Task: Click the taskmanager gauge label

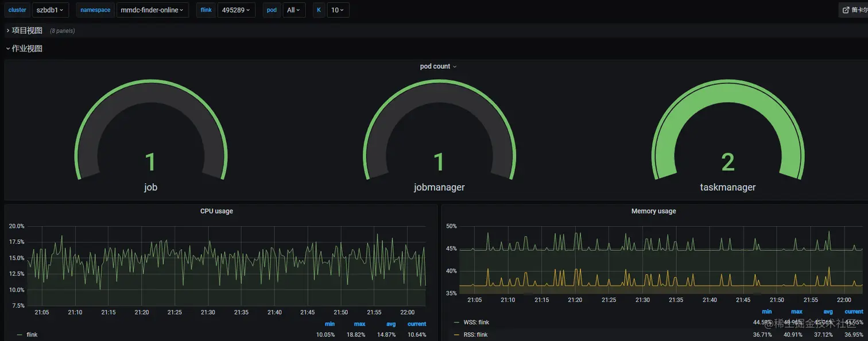Action: [728, 187]
